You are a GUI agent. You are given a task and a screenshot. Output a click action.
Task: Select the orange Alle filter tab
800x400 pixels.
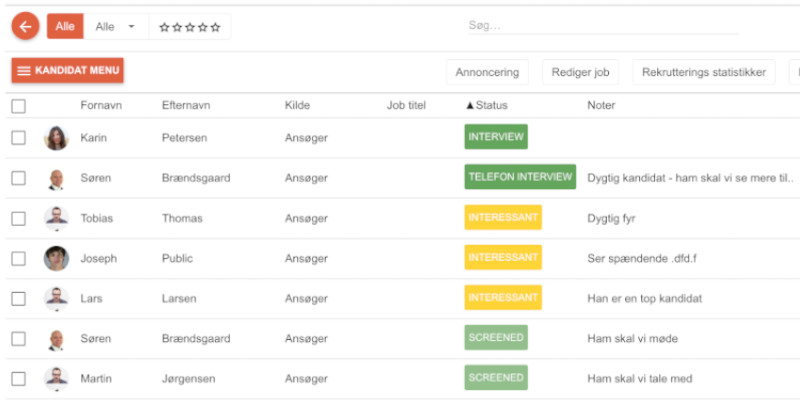pos(65,27)
